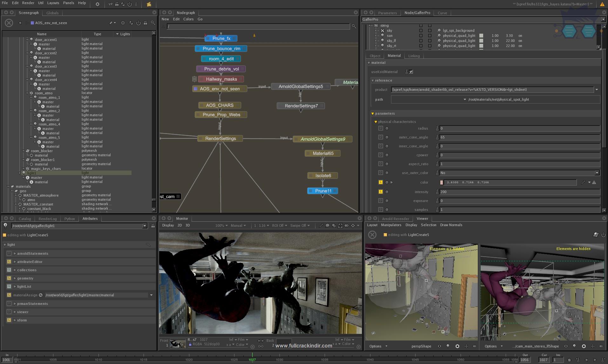Screen dimensions: 608x364
Task: Select the Linking sub-tab in Parameters
Action: pos(414,56)
